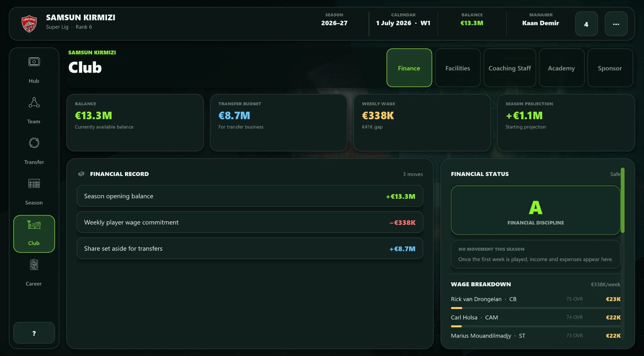Select the Weekly player wage commitment row
Viewport: 644px width, 356px height.
[250, 222]
